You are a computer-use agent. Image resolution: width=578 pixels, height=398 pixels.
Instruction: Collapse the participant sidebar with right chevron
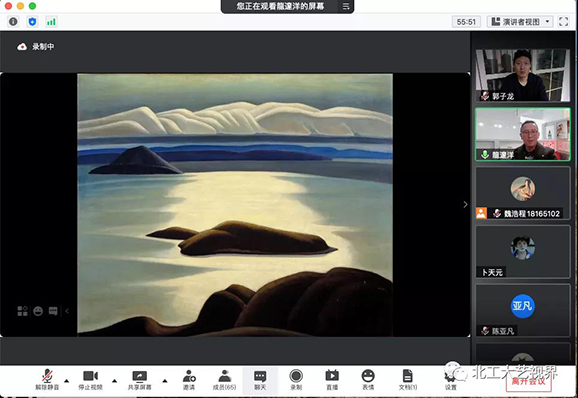465,204
